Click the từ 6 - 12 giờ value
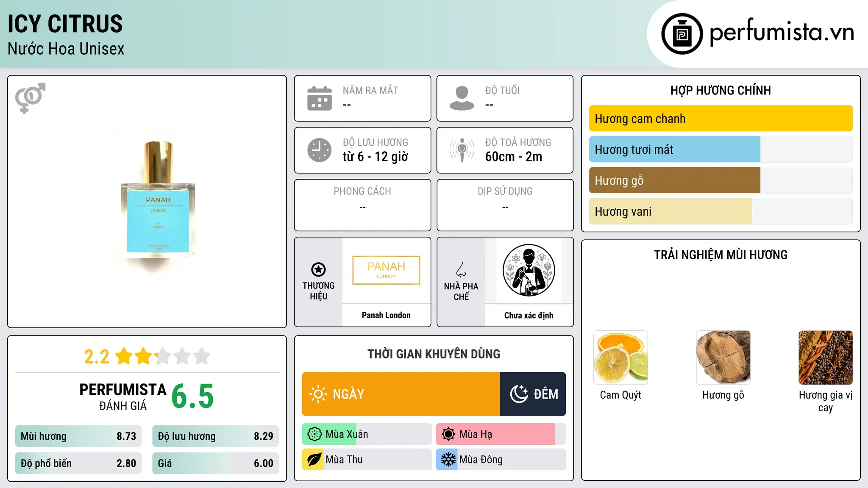 [375, 157]
